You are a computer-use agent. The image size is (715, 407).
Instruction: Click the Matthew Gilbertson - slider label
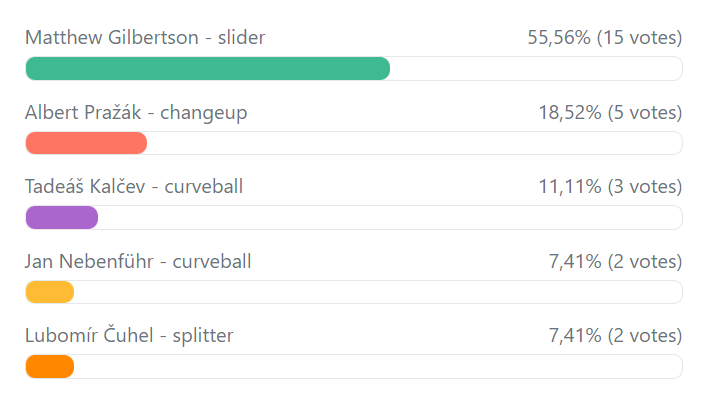(x=145, y=38)
